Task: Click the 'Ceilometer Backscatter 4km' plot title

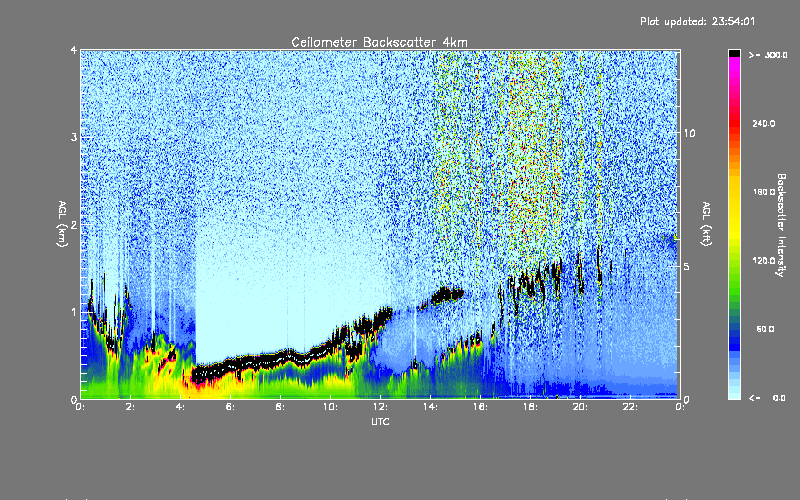Action: 379,42
